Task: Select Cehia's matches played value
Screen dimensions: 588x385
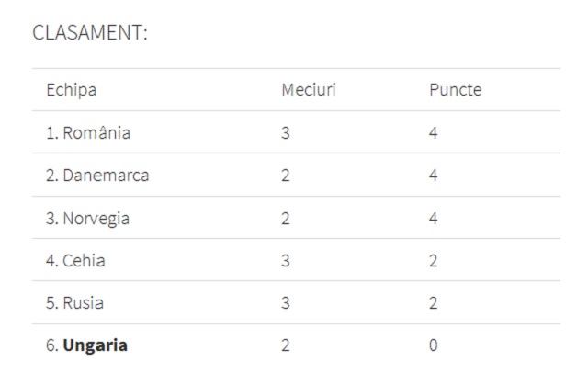Action: pyautogui.click(x=286, y=260)
